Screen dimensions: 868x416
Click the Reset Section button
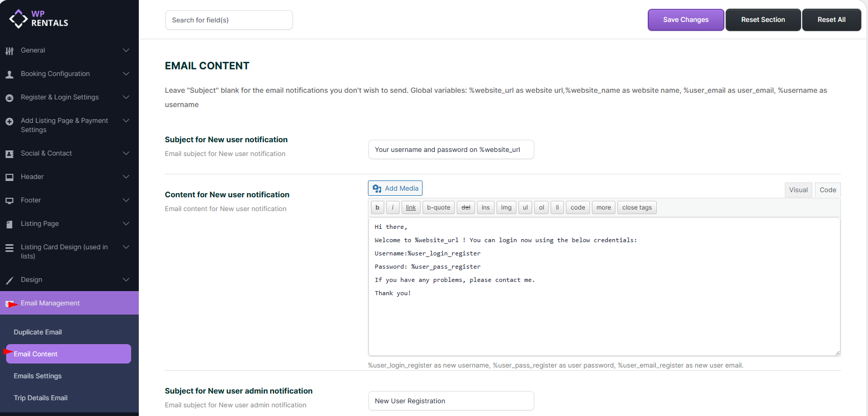click(763, 20)
